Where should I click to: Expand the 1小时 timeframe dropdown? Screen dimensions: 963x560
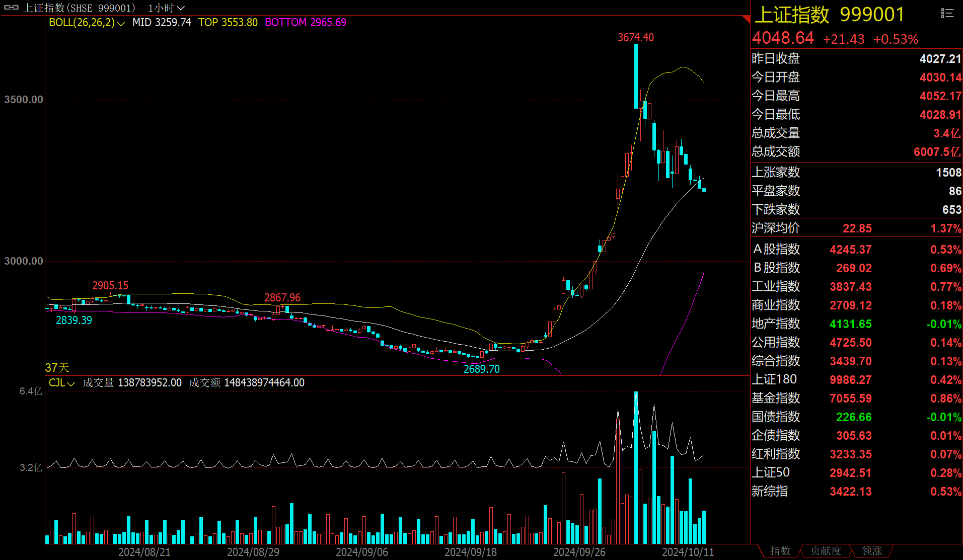point(167,8)
